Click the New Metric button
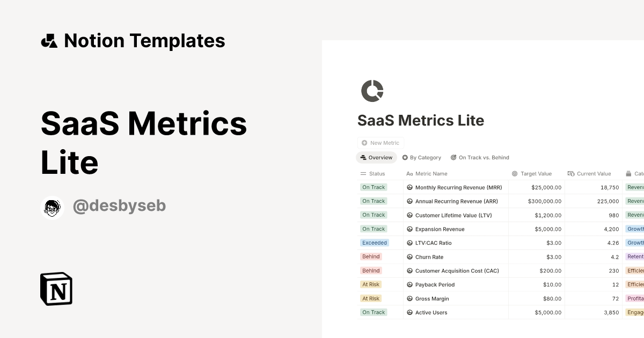This screenshot has height=338, width=644. tap(381, 143)
